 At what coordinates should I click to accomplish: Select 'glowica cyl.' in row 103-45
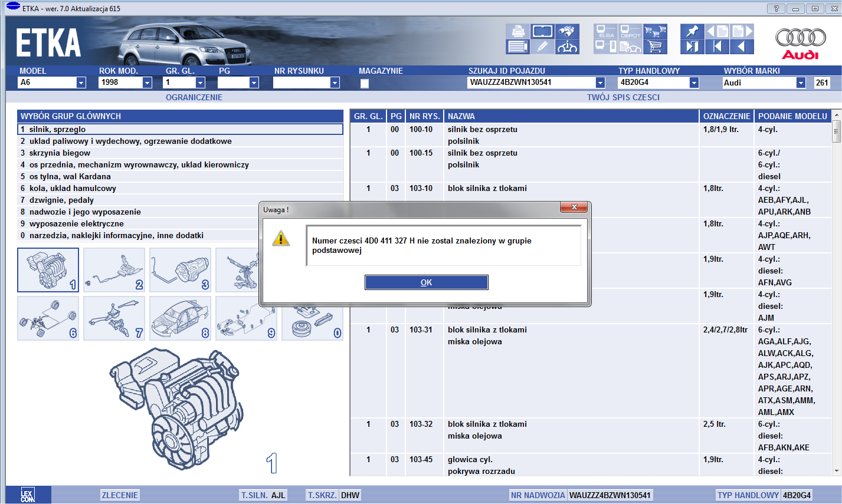point(470,459)
